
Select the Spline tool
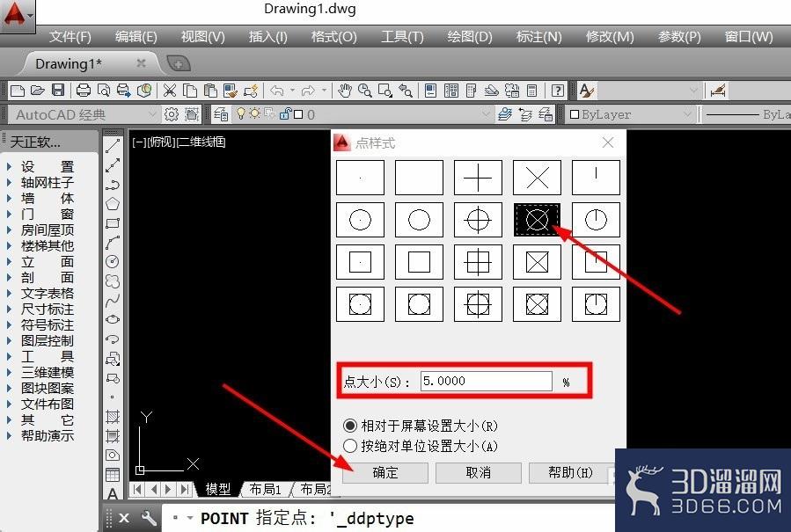coord(112,300)
